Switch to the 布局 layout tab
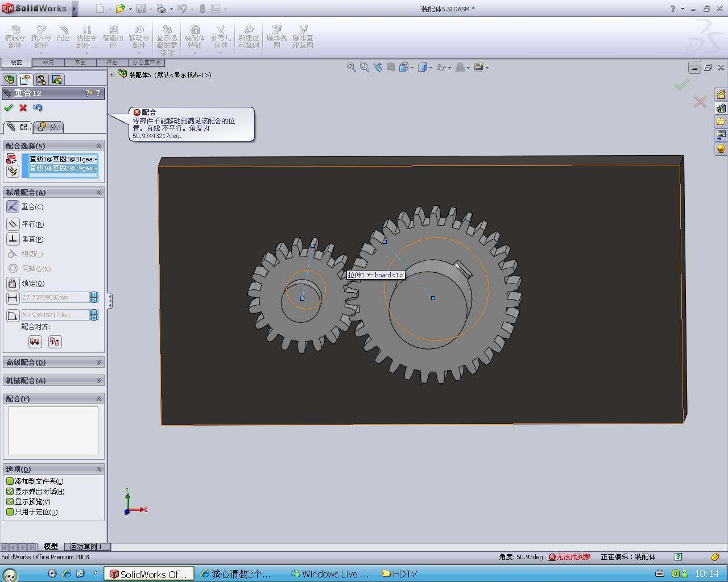The width and height of the screenshot is (728, 582). pyautogui.click(x=48, y=63)
